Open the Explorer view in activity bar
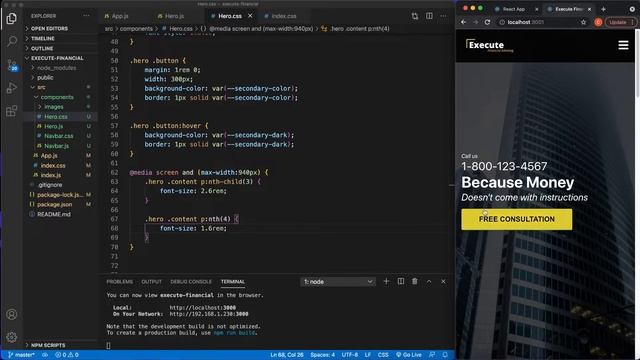640x360 pixels. coord(11,18)
